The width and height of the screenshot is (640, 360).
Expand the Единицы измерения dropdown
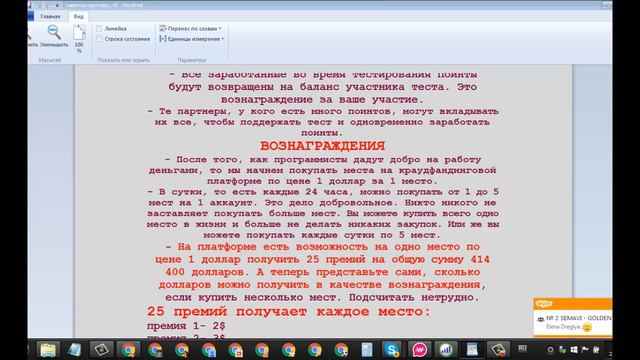pyautogui.click(x=192, y=39)
